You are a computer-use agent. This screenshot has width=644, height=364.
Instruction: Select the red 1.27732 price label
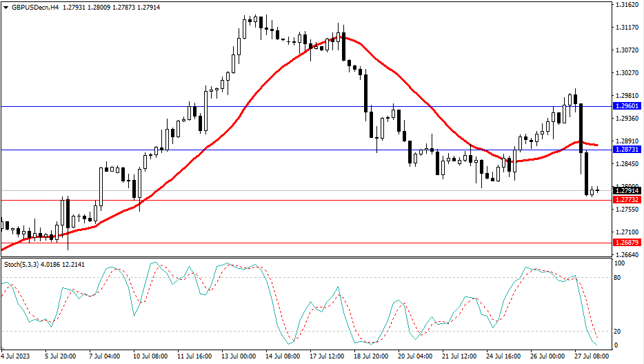pos(627,200)
